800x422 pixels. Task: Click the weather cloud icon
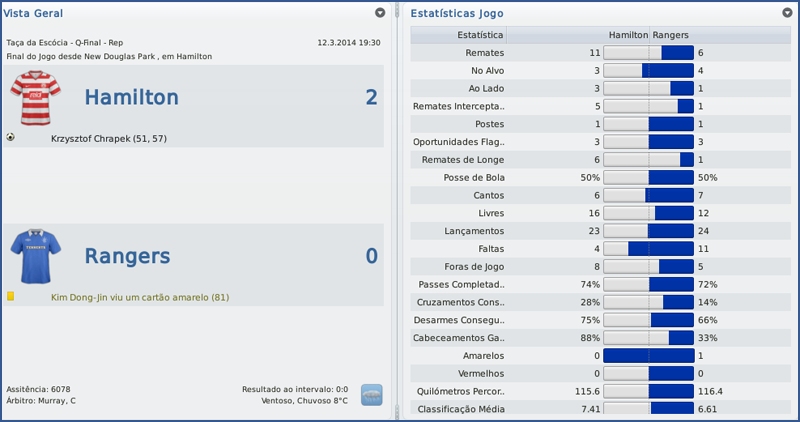click(372, 394)
